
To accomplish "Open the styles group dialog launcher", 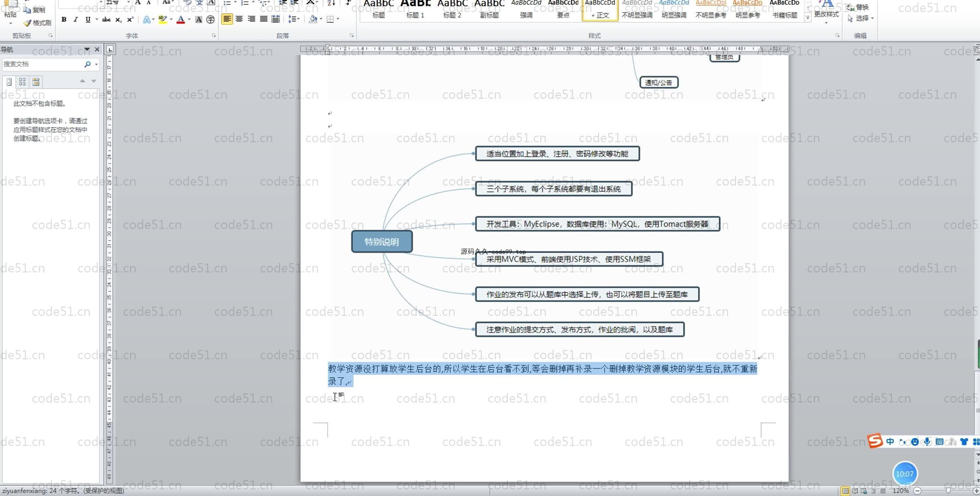I will (x=837, y=35).
